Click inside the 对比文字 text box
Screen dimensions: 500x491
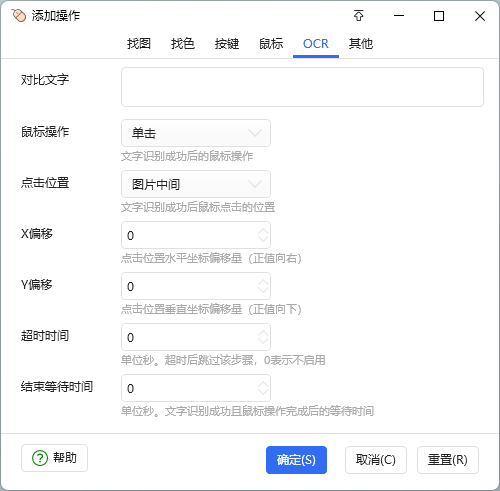(x=302, y=87)
